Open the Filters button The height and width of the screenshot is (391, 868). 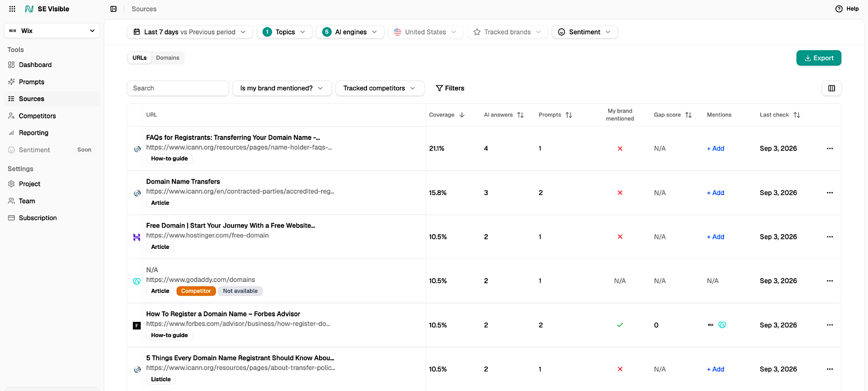(450, 88)
